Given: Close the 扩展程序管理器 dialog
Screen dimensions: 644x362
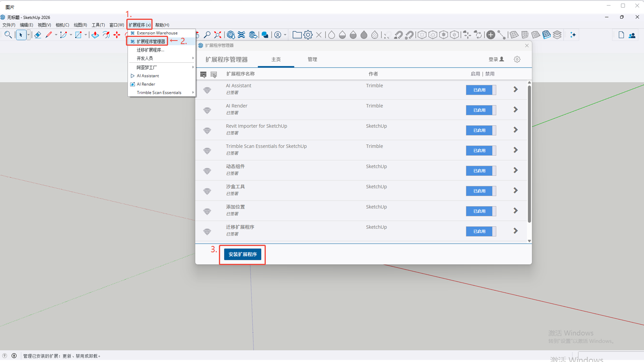Looking at the screenshot, I should (x=527, y=46).
